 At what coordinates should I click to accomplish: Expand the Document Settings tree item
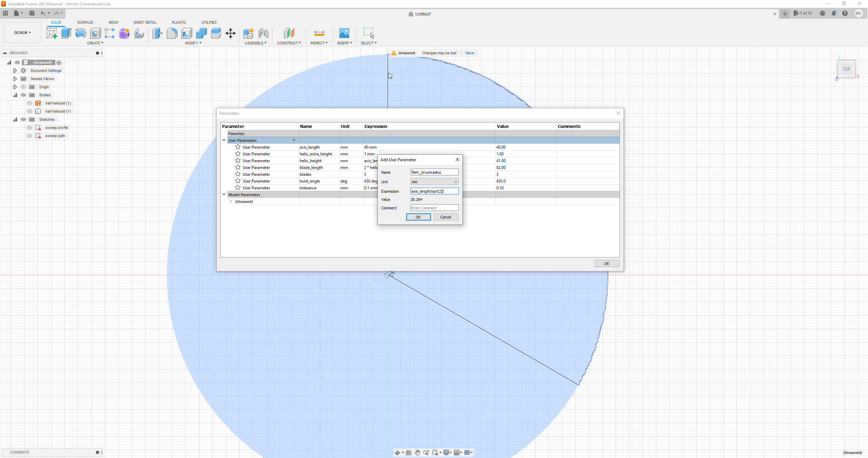click(15, 70)
